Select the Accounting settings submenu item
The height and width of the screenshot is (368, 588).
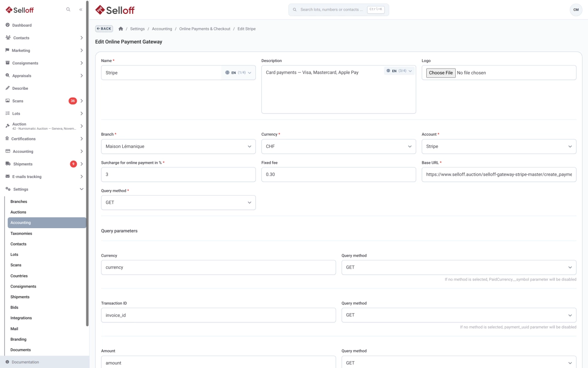coord(47,223)
